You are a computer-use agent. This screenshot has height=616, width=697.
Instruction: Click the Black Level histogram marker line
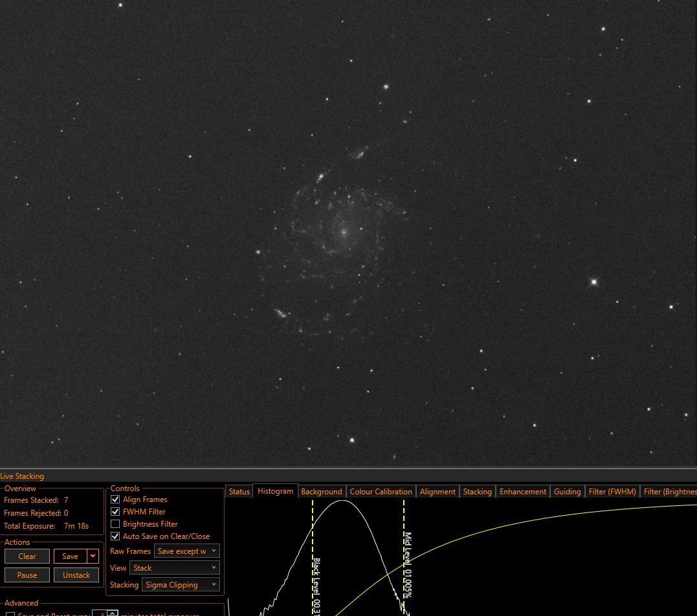tap(313, 556)
